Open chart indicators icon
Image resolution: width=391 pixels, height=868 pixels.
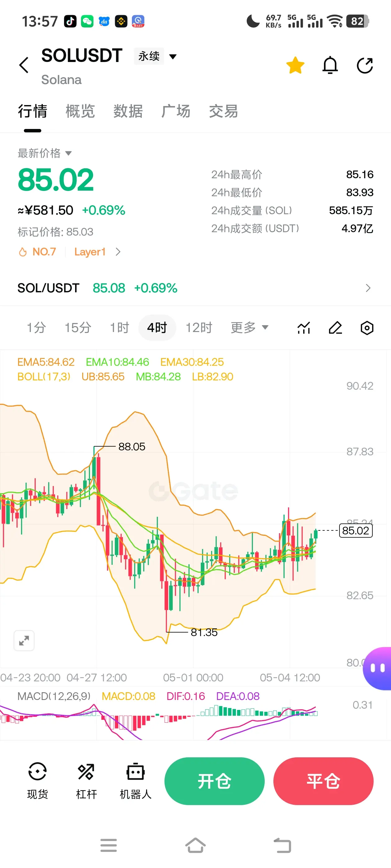coord(303,328)
